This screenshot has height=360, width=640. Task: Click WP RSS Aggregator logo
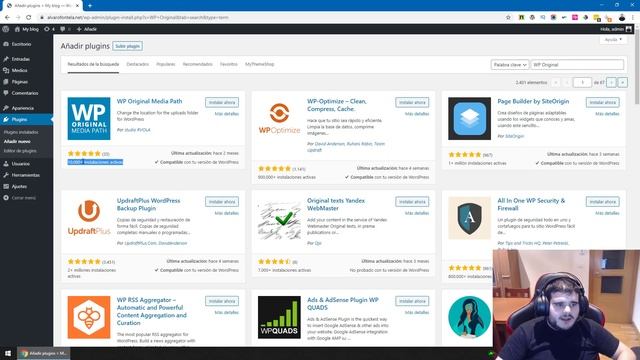tap(89, 318)
